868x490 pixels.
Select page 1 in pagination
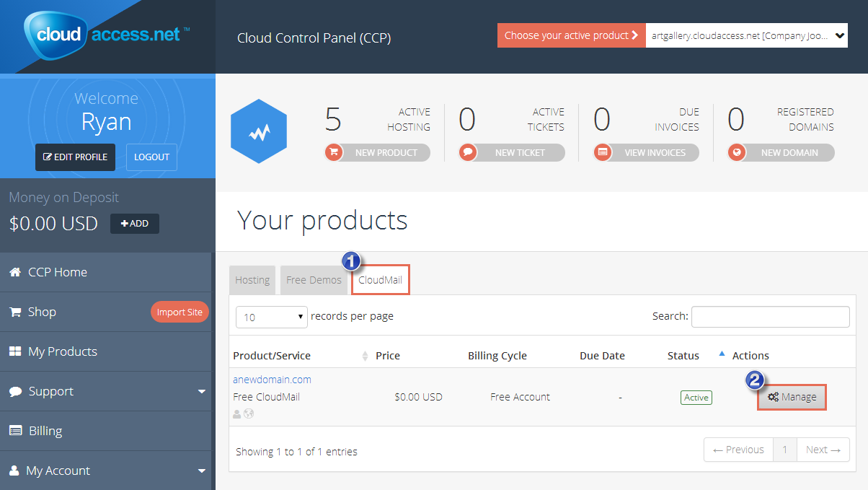point(785,450)
